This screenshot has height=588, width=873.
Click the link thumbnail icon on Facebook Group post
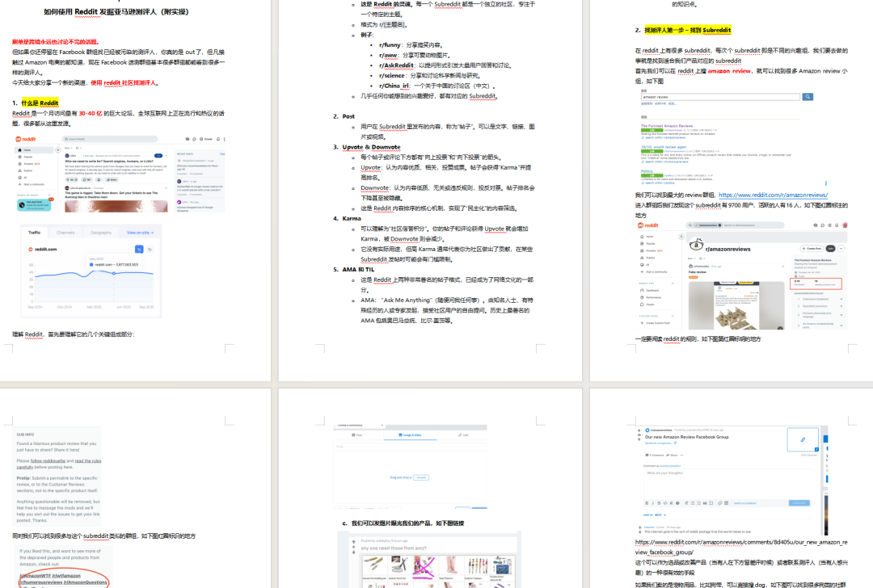click(803, 440)
